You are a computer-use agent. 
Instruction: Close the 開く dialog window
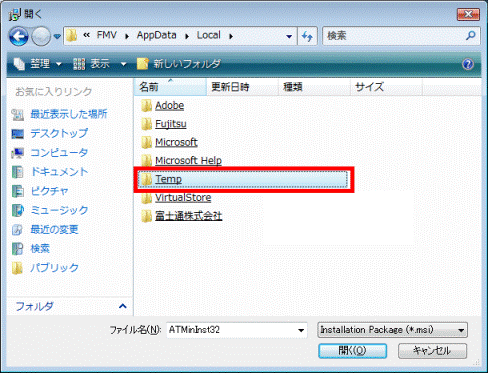(x=468, y=14)
